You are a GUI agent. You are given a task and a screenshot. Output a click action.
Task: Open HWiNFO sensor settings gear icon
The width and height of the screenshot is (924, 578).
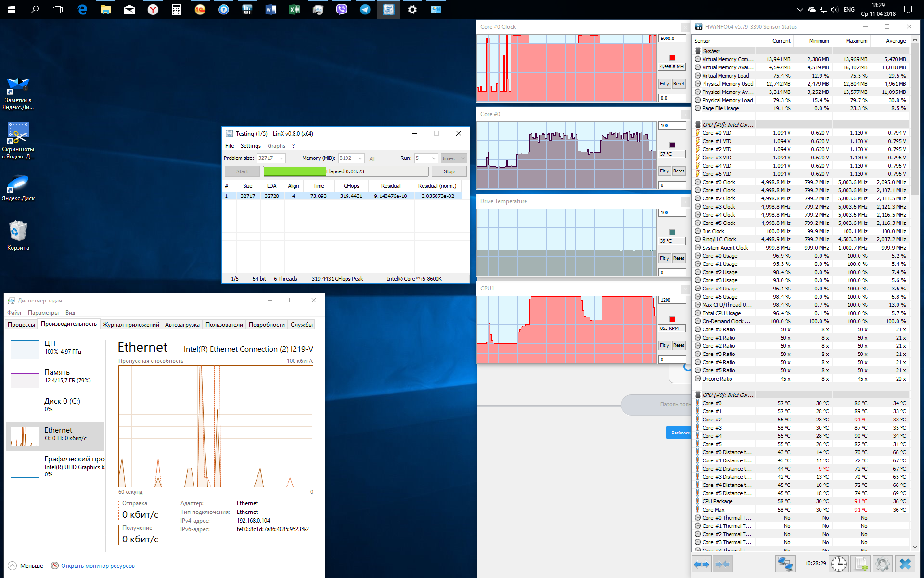[x=883, y=564]
